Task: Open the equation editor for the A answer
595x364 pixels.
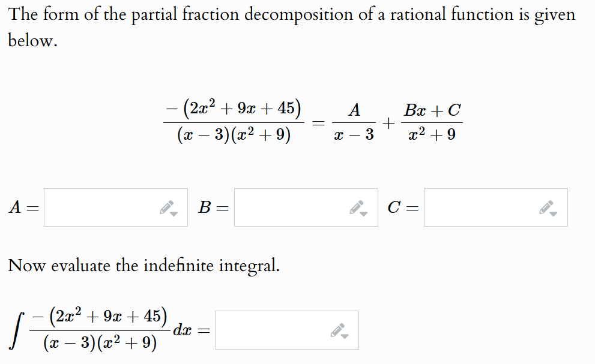Action: [x=166, y=206]
